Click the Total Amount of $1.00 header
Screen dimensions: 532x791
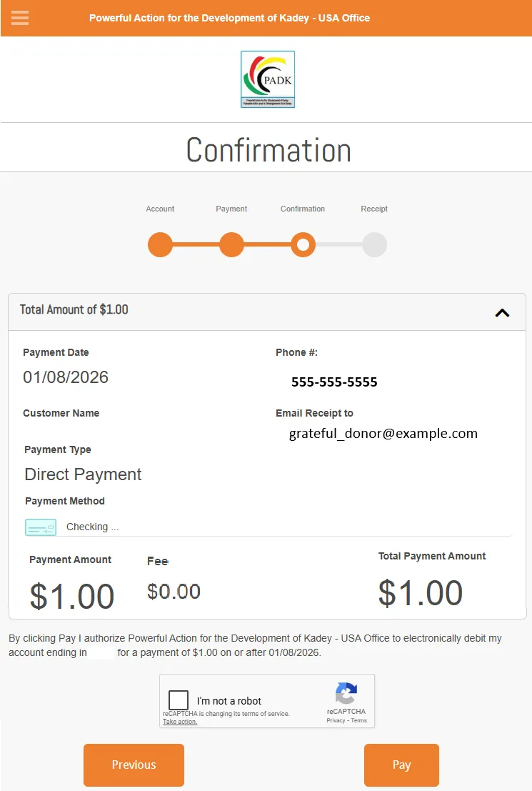coord(74,310)
